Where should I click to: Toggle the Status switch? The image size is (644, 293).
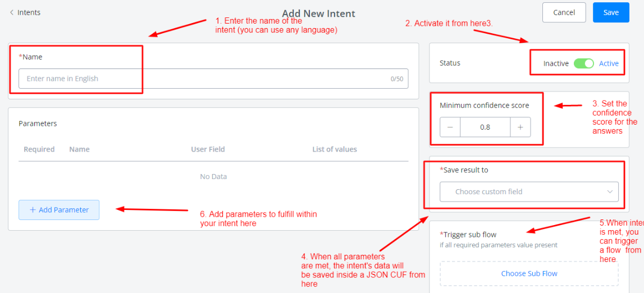click(x=583, y=63)
